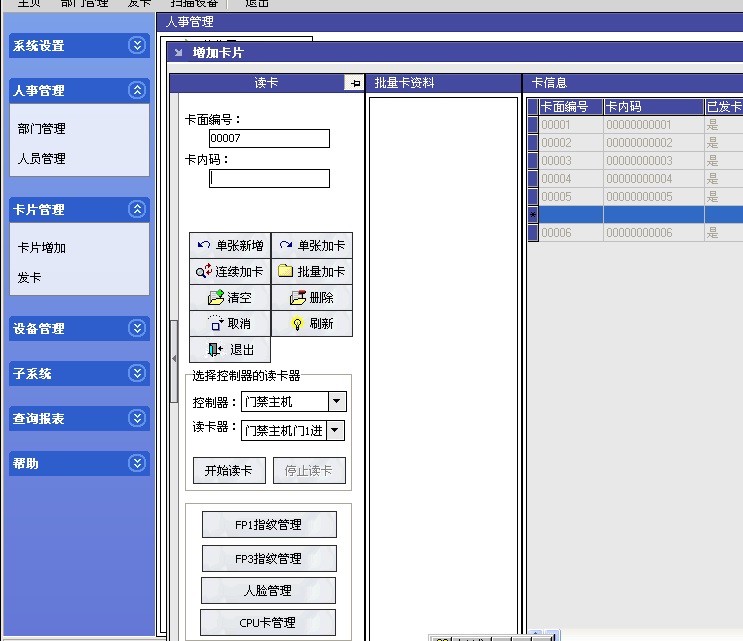This screenshot has height=641, width=743.
Task: Click the 卡内码 input field
Action: (269, 178)
